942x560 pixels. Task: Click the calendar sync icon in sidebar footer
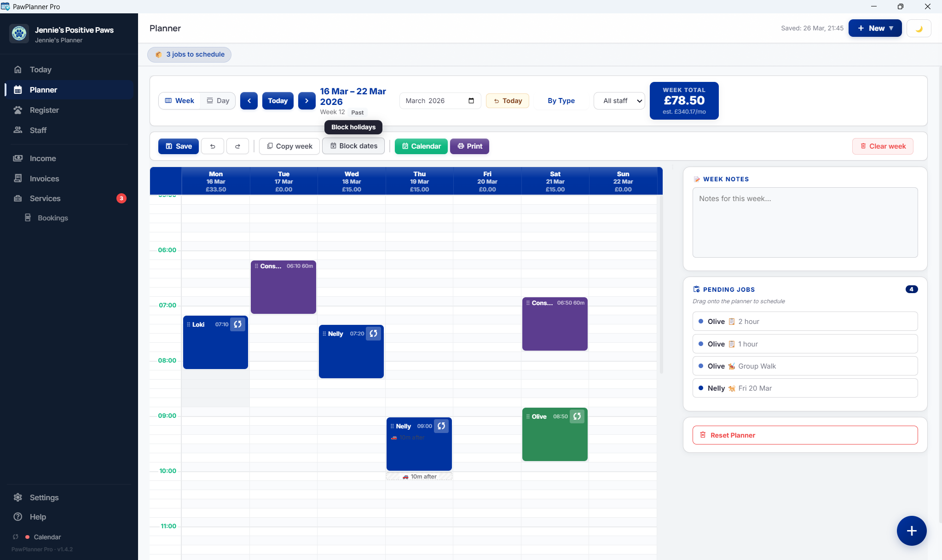(15, 537)
